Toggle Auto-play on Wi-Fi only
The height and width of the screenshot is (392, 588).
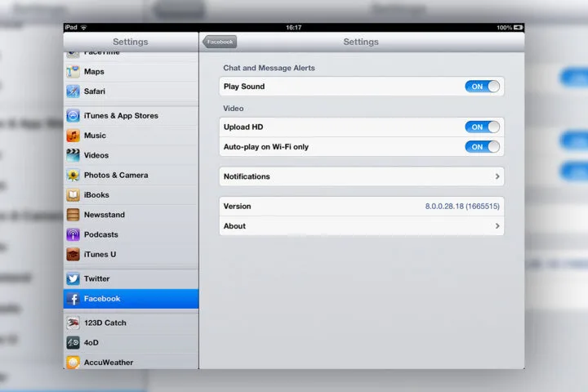[482, 147]
